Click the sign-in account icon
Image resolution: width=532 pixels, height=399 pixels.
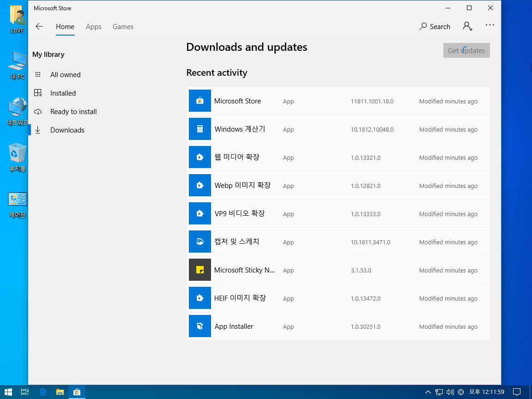(x=467, y=26)
